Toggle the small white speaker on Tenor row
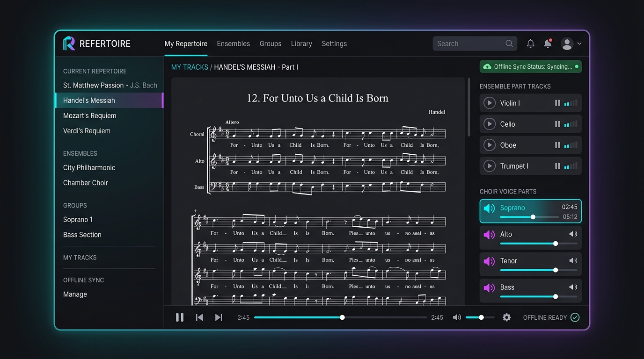This screenshot has height=359, width=644. 573,260
